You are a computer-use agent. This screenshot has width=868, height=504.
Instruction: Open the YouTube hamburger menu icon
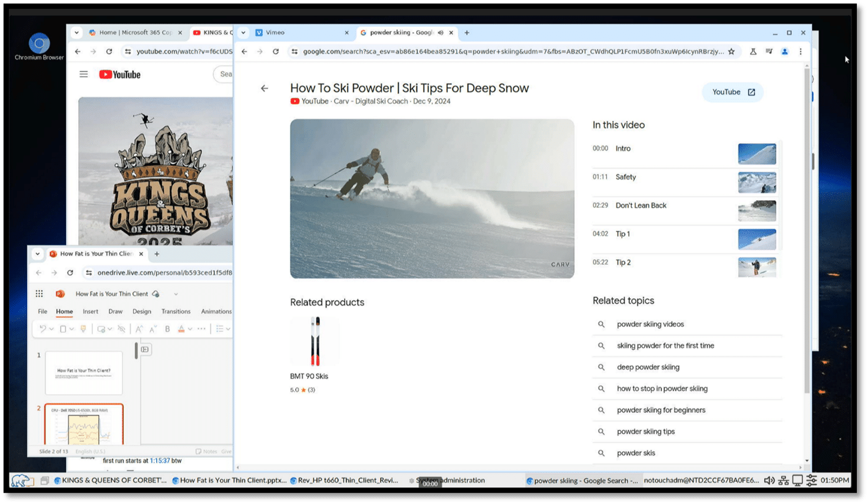[x=84, y=74]
